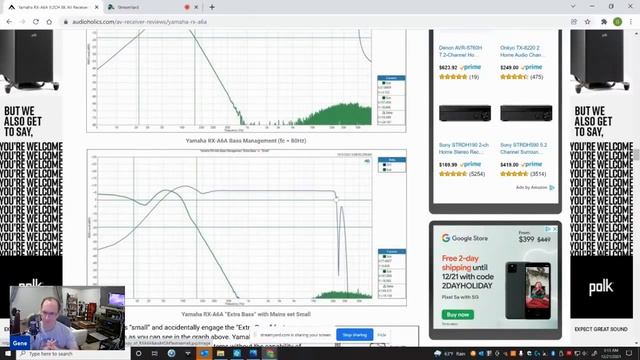Click the Gene webcam overlay

coord(67,318)
